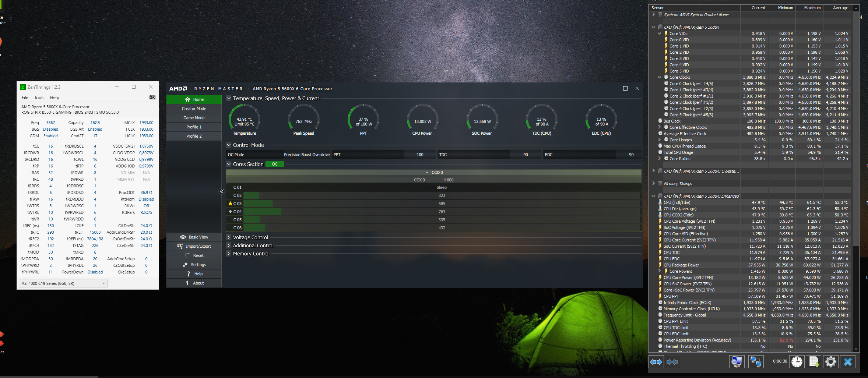Click the eye icon beside Basic View
868x378 pixels.
coord(183,237)
